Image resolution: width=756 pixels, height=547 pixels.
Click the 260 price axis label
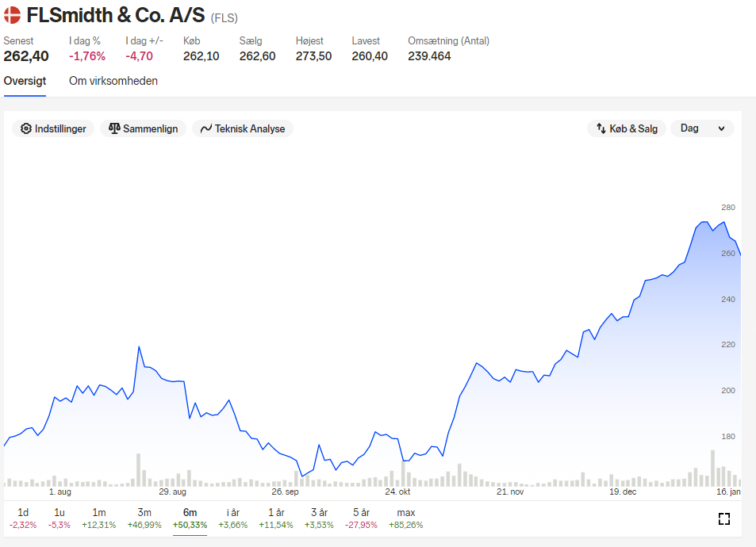click(x=728, y=254)
